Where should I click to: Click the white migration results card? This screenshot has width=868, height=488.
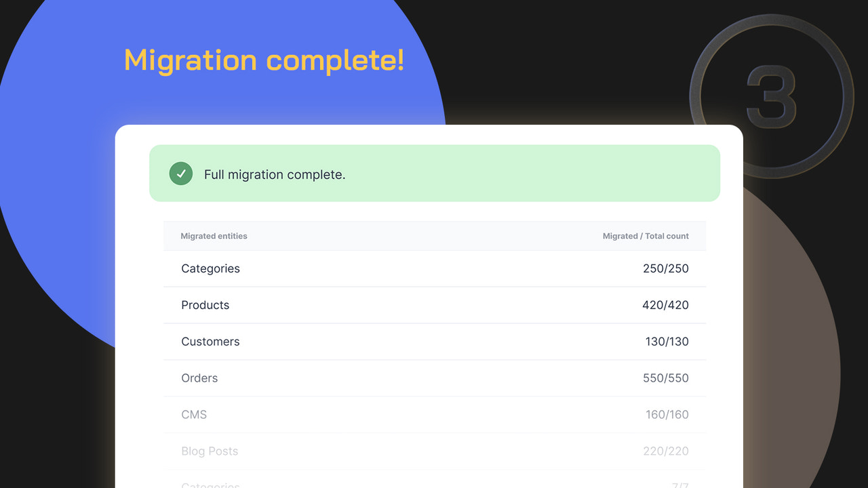point(435,305)
